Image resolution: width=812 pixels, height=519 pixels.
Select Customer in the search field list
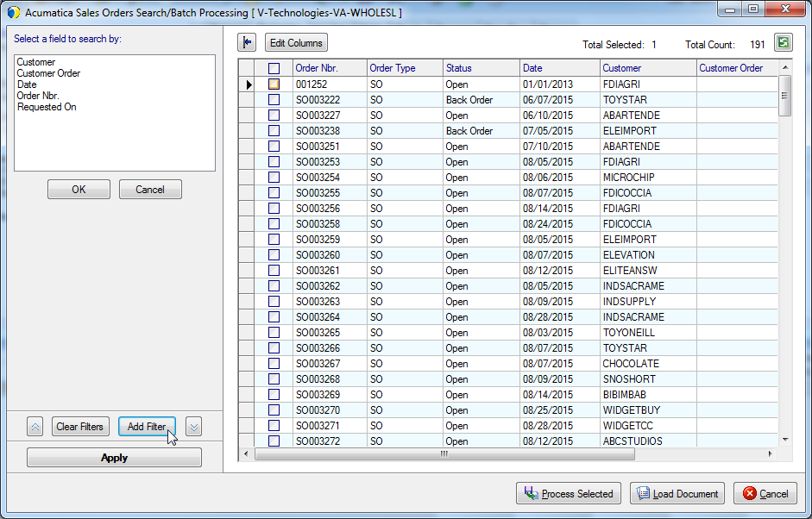[35, 62]
